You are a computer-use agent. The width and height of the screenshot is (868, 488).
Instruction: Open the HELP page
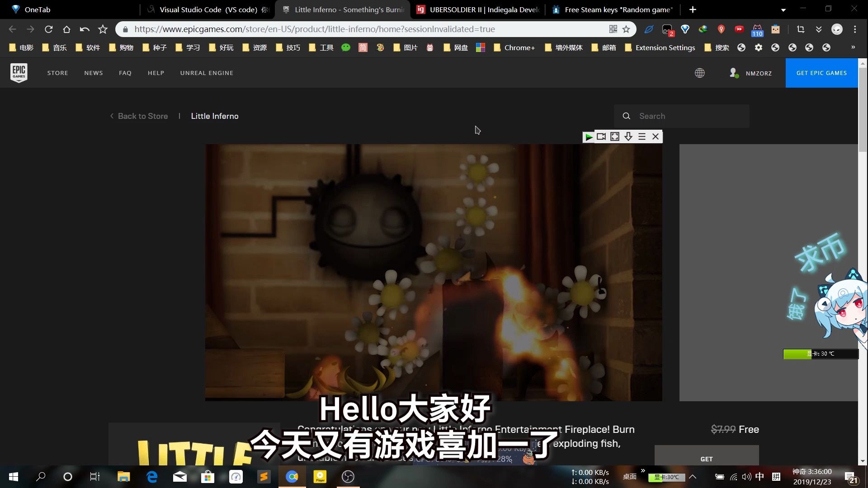(156, 73)
